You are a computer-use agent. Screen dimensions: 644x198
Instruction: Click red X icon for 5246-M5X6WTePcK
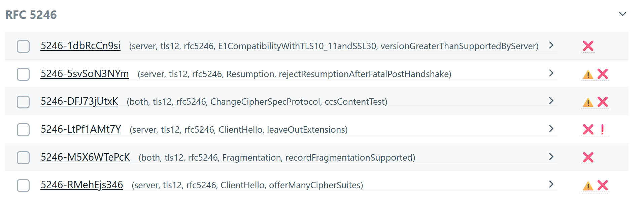588,157
